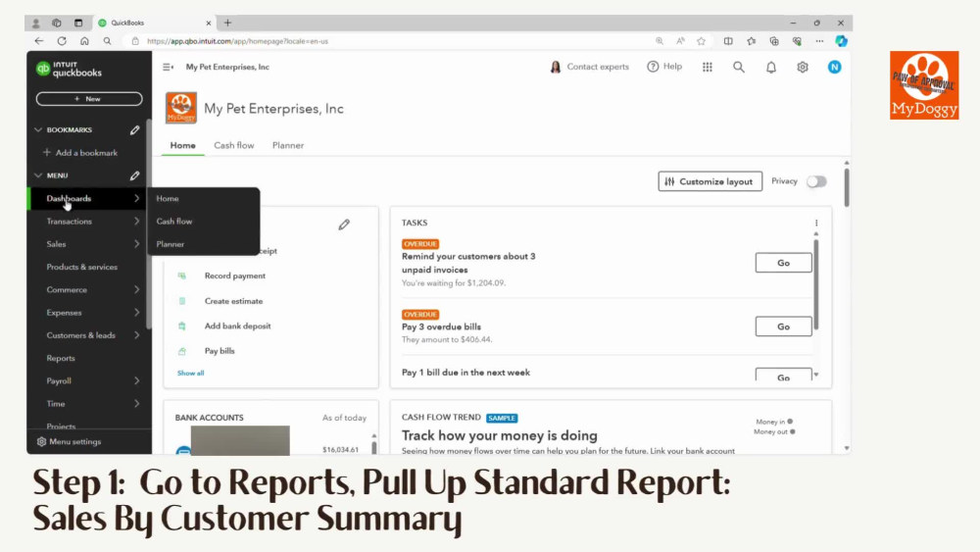
Task: Go to pay 3 overdue bills
Action: tap(783, 326)
